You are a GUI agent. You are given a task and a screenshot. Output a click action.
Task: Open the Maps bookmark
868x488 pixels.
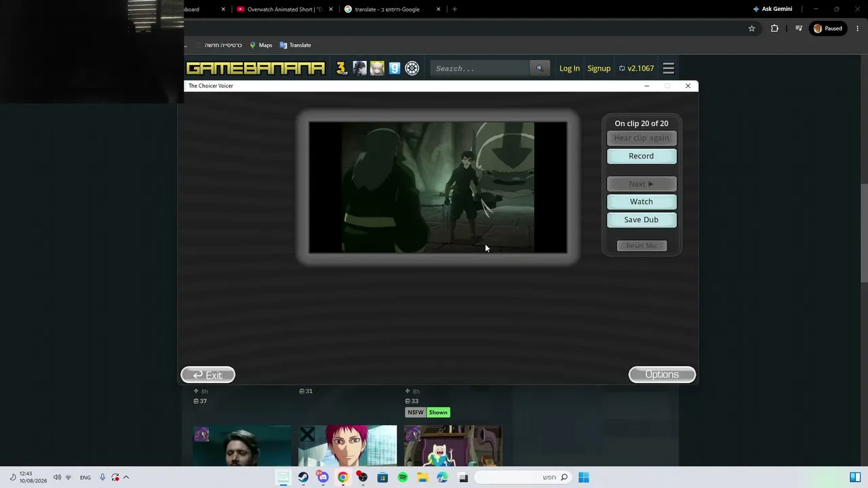click(261, 45)
